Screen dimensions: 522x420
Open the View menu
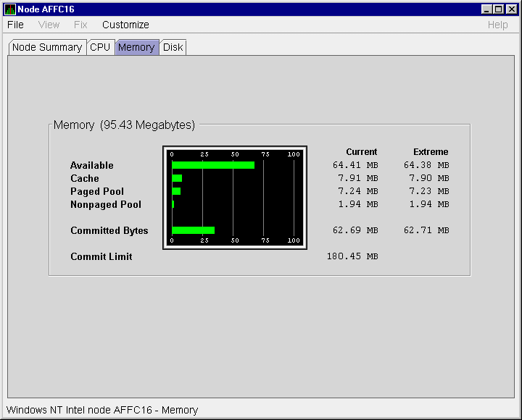tap(49, 25)
